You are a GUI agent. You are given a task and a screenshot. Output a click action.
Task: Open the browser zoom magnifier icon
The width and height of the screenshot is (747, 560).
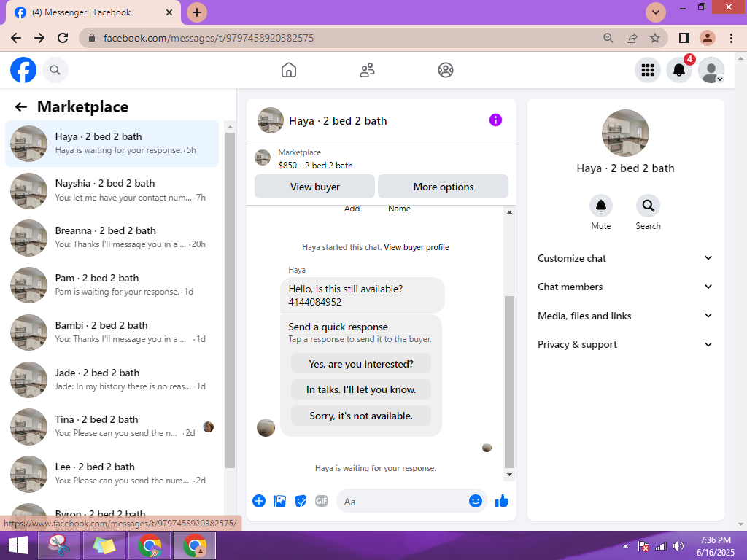click(x=608, y=38)
